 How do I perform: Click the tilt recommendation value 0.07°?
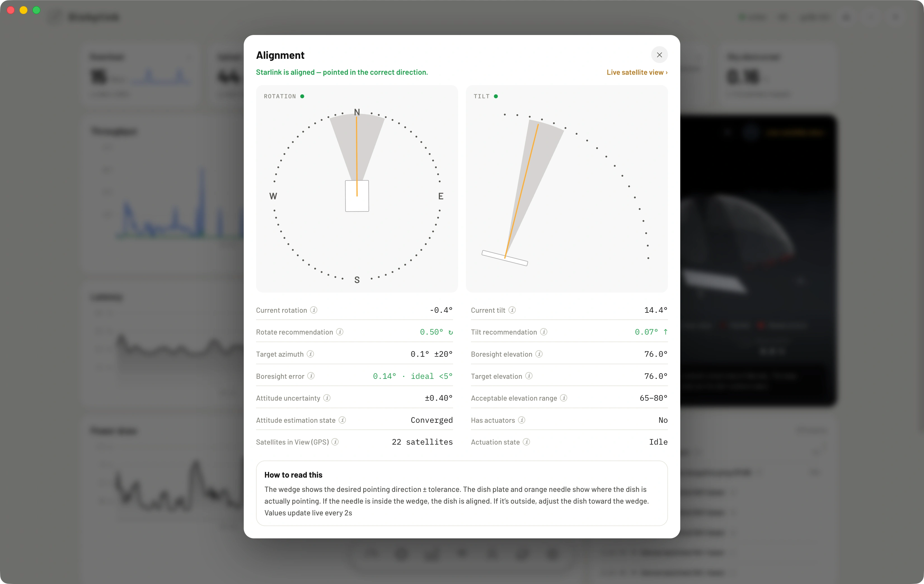(646, 332)
